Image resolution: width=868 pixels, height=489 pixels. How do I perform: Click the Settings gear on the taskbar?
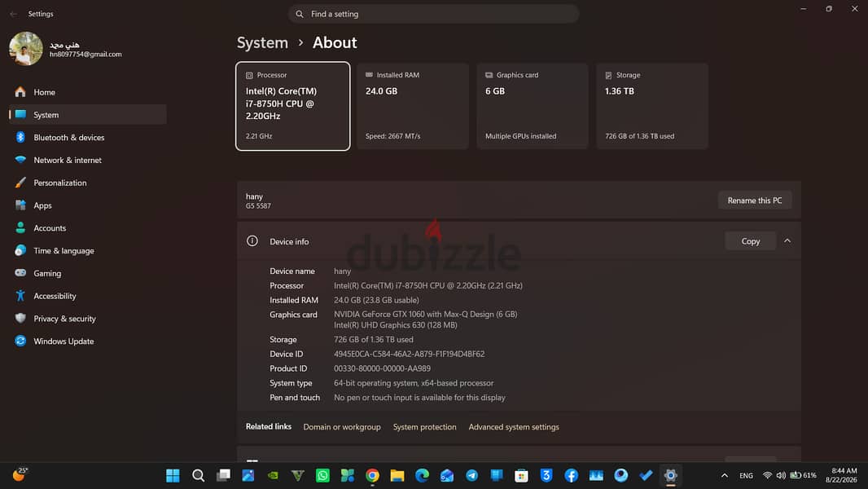point(670,475)
